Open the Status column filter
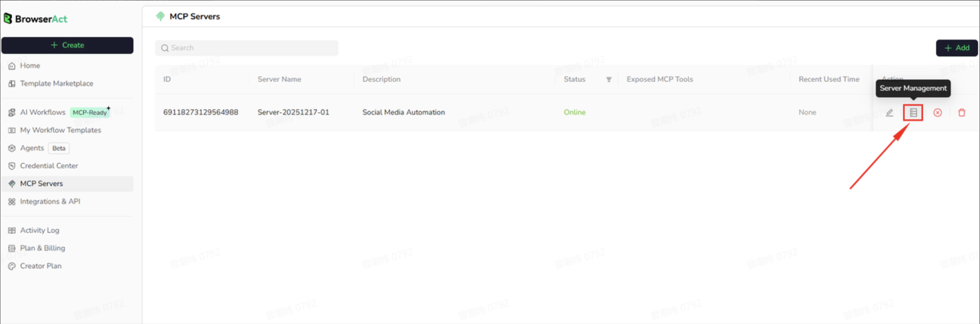980x324 pixels. click(x=609, y=79)
